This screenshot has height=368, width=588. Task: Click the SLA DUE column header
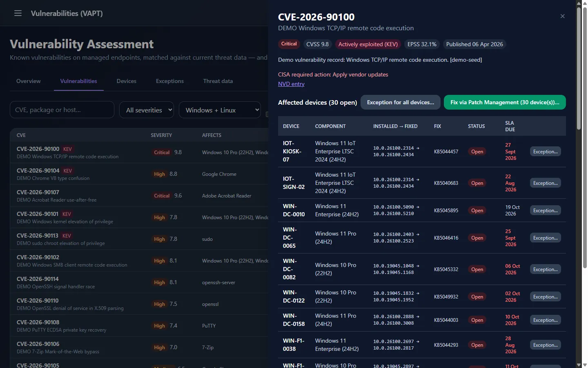click(510, 126)
